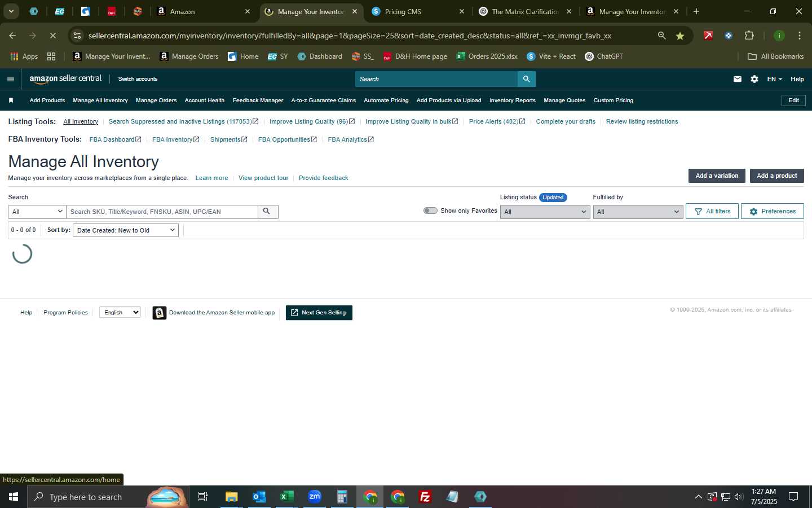Open footer English language selector
Image resolution: width=812 pixels, height=508 pixels.
pos(120,312)
